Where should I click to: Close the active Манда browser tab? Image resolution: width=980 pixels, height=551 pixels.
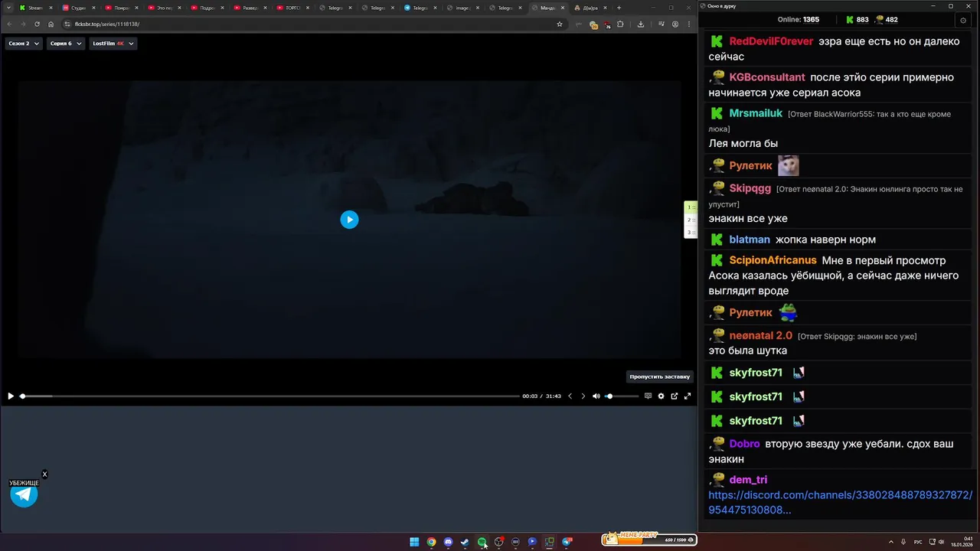click(563, 8)
